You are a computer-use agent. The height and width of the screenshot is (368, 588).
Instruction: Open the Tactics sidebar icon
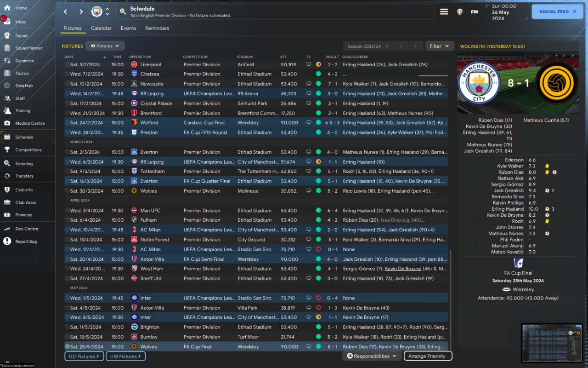7,73
